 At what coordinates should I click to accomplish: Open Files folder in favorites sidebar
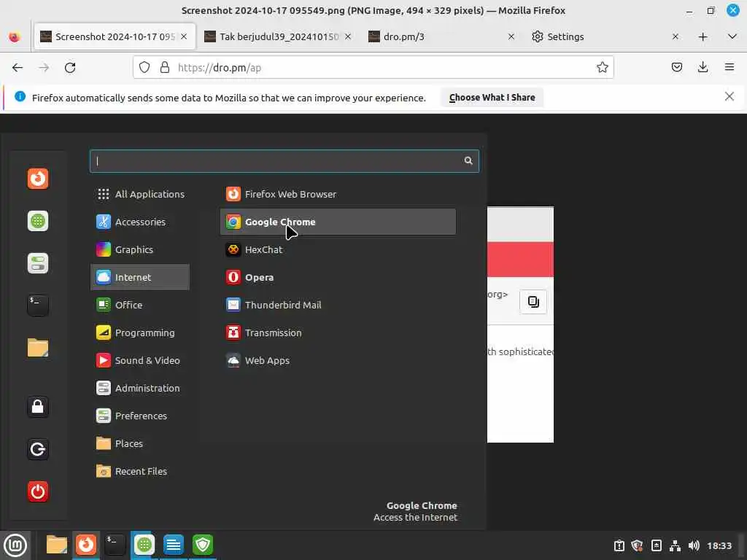(x=38, y=348)
